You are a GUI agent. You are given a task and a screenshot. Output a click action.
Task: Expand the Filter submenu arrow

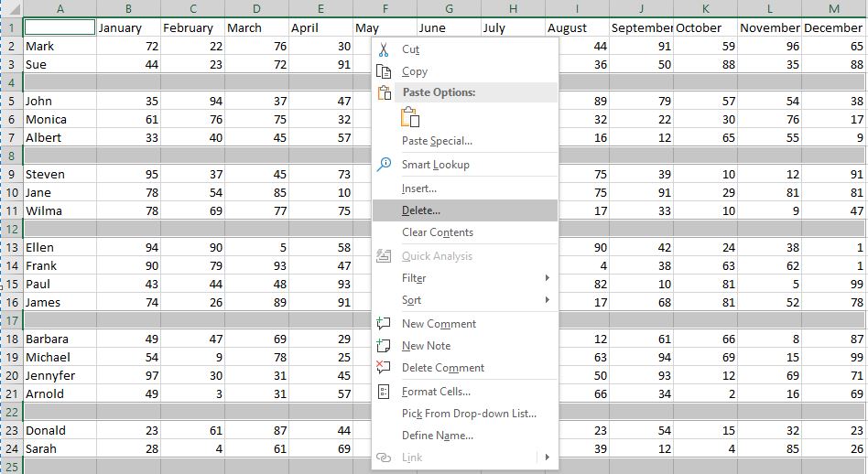click(547, 277)
